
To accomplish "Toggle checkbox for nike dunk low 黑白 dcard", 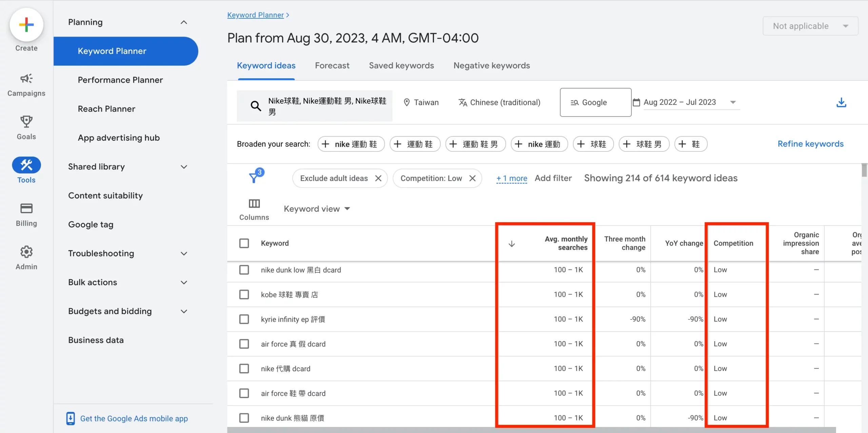I will (x=244, y=270).
